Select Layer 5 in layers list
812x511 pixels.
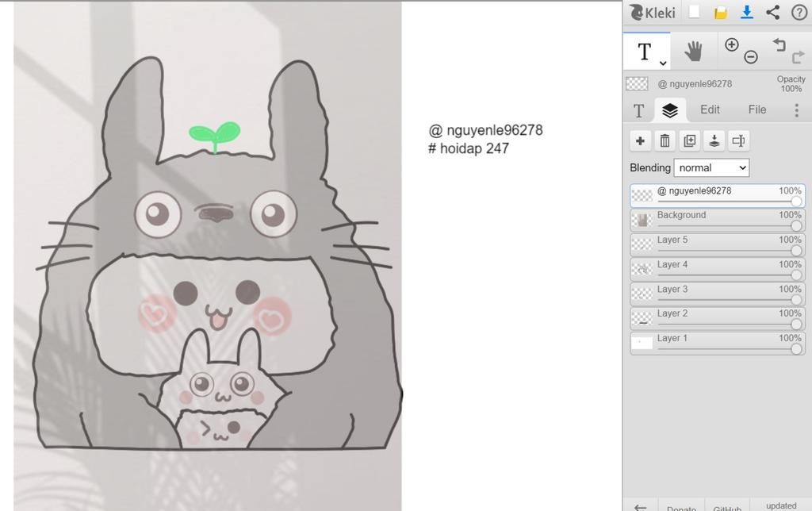point(718,244)
